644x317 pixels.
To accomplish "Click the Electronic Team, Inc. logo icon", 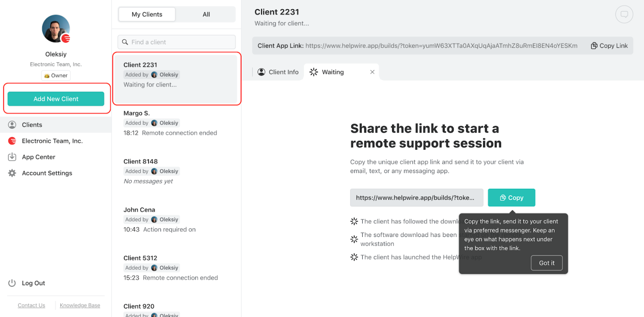I will click(12, 141).
